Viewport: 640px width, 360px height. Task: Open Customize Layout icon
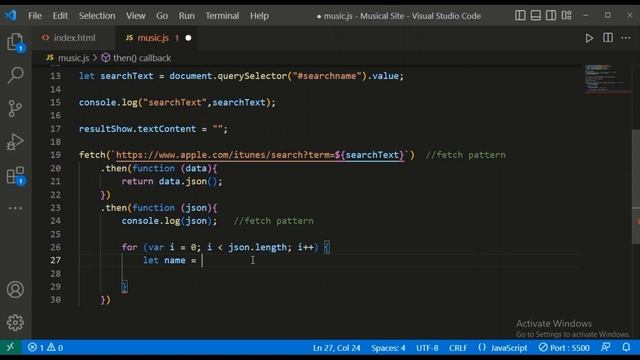567,16
